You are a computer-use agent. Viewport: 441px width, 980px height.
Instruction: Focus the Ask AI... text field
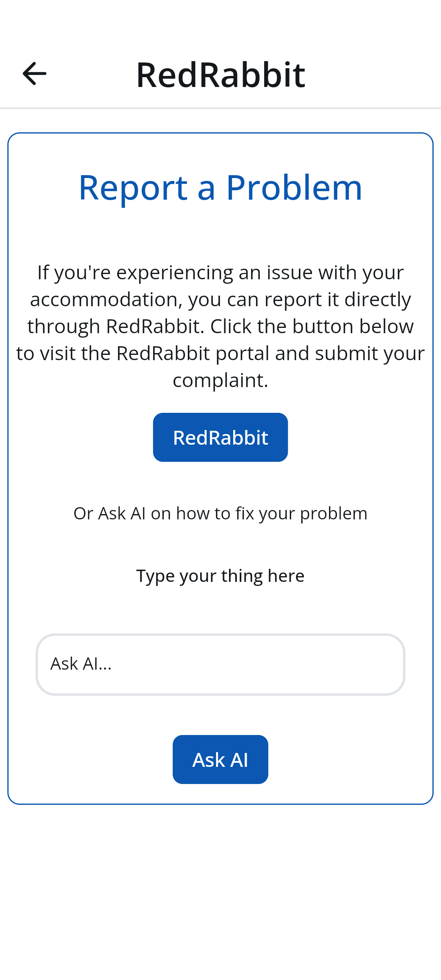point(220,664)
